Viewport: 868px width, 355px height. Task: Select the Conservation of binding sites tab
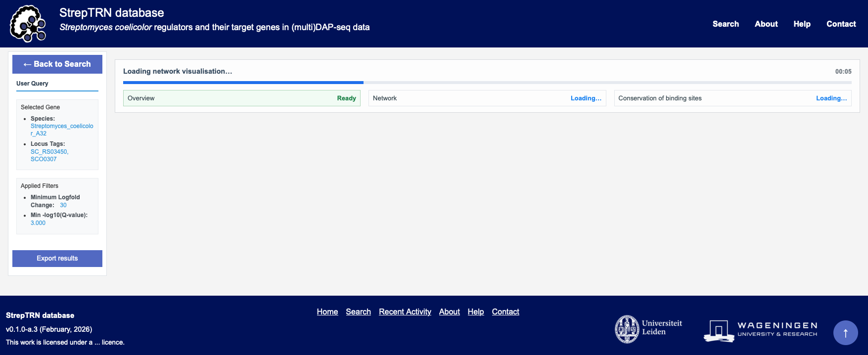(732, 98)
